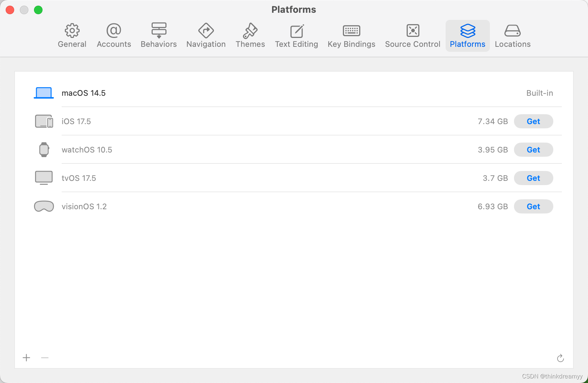Open the Accounts @ icon tab

point(114,31)
